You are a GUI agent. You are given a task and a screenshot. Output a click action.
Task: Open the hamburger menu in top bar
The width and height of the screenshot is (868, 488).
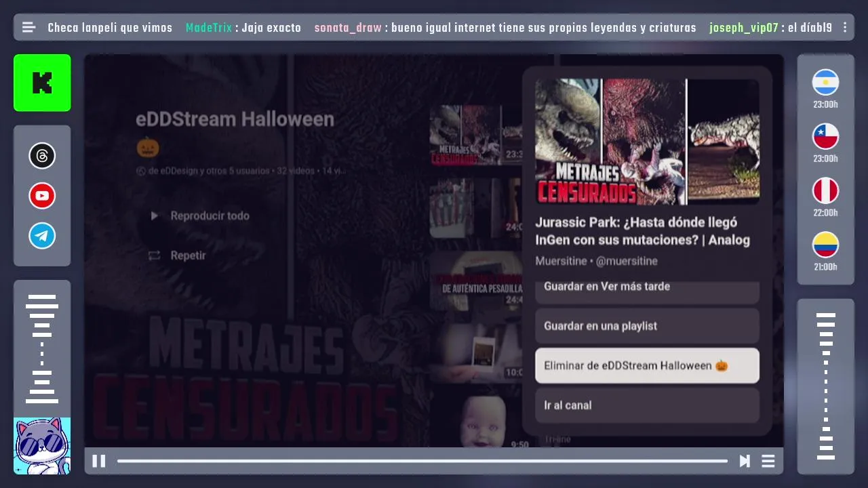tap(28, 28)
